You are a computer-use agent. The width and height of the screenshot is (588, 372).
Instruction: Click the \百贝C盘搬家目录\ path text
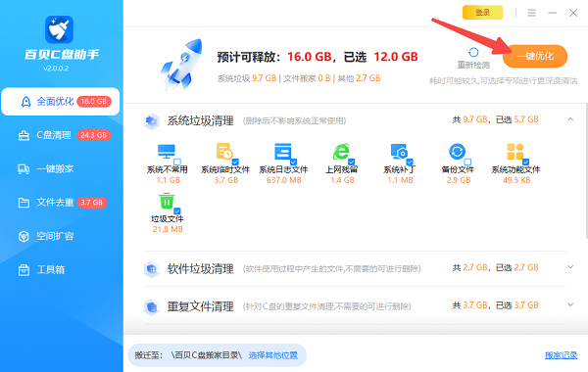coord(206,355)
